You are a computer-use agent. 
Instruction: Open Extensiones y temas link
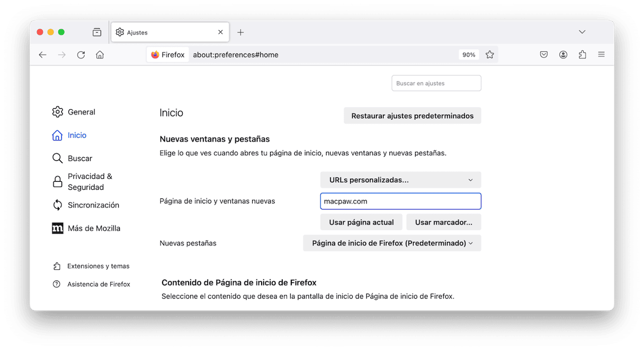(92, 266)
